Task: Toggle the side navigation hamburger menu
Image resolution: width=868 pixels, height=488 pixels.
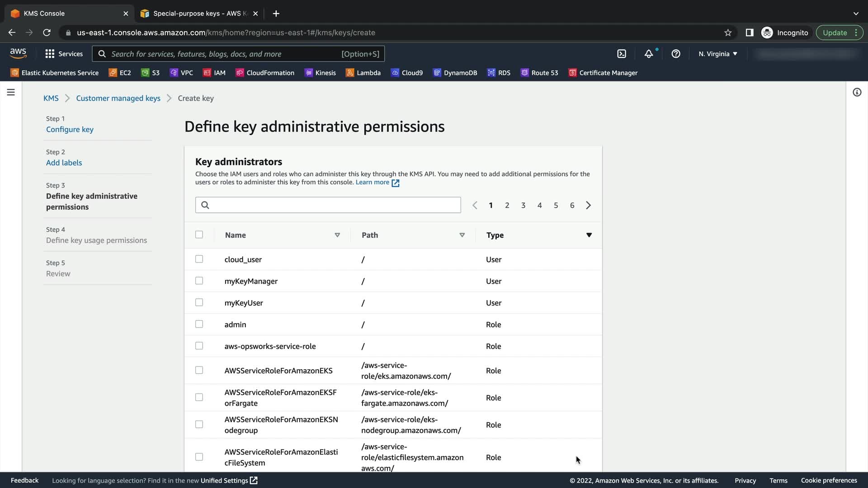Action: [x=11, y=92]
